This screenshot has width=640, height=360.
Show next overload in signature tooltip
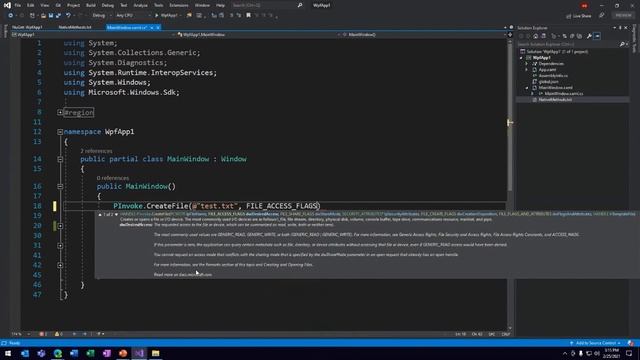pos(116,214)
